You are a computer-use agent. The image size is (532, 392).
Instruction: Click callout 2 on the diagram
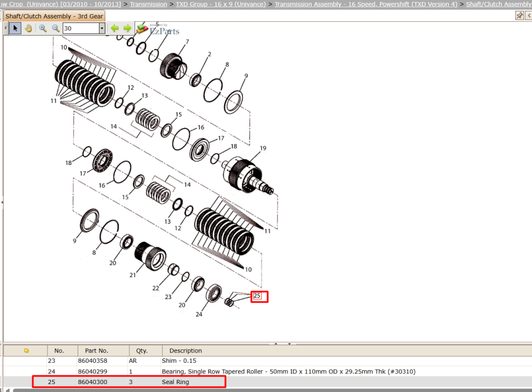pos(209,54)
